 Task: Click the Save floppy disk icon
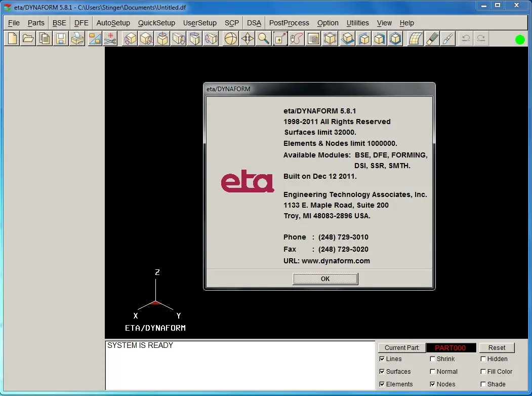point(61,38)
